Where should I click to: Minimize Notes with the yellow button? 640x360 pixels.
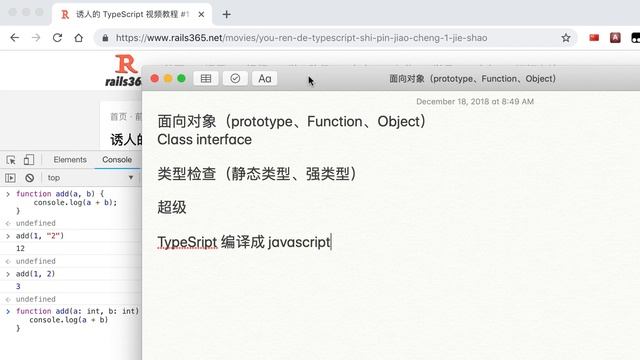tap(168, 78)
